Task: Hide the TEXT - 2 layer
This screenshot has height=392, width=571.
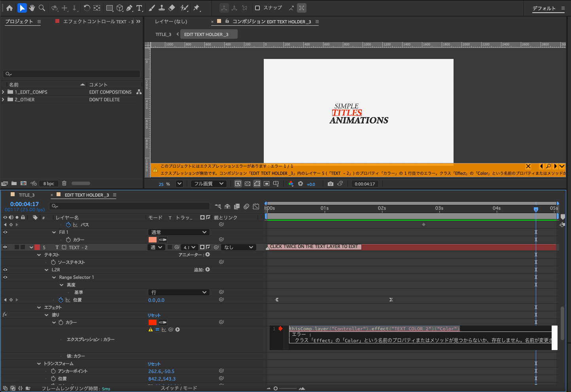Action: (x=5, y=247)
